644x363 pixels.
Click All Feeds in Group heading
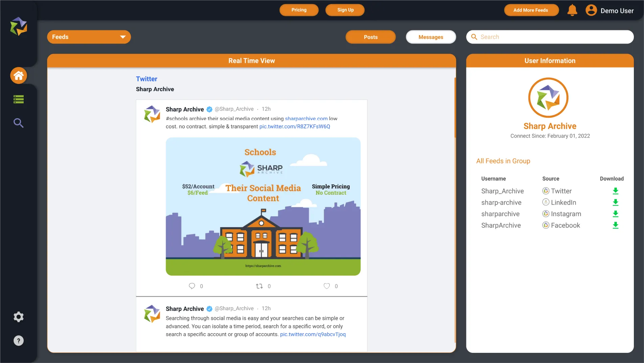pyautogui.click(x=503, y=161)
